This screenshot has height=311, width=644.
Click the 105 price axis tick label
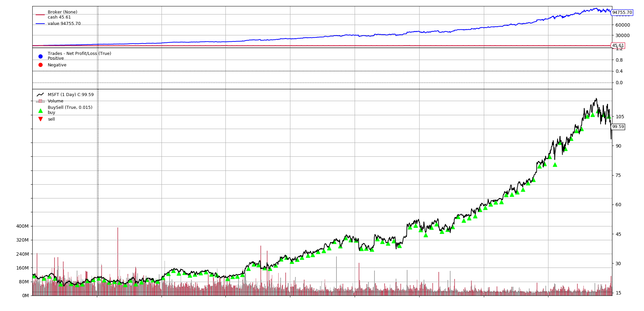click(x=620, y=117)
